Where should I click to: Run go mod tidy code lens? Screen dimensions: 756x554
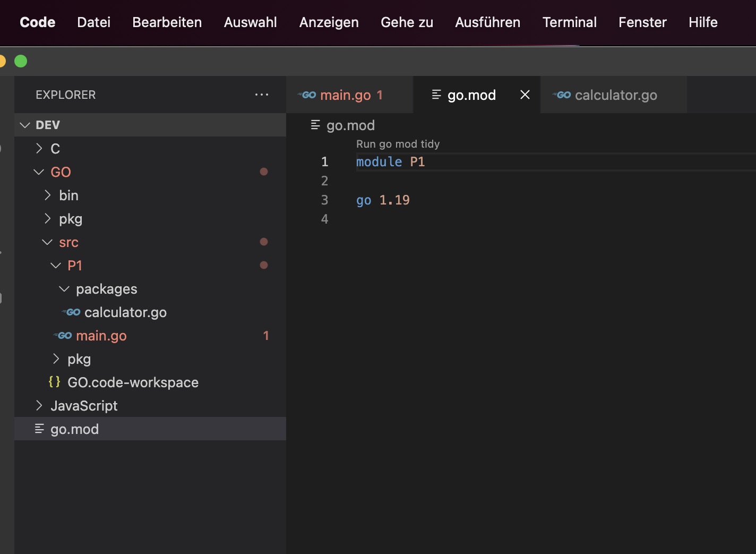click(398, 144)
